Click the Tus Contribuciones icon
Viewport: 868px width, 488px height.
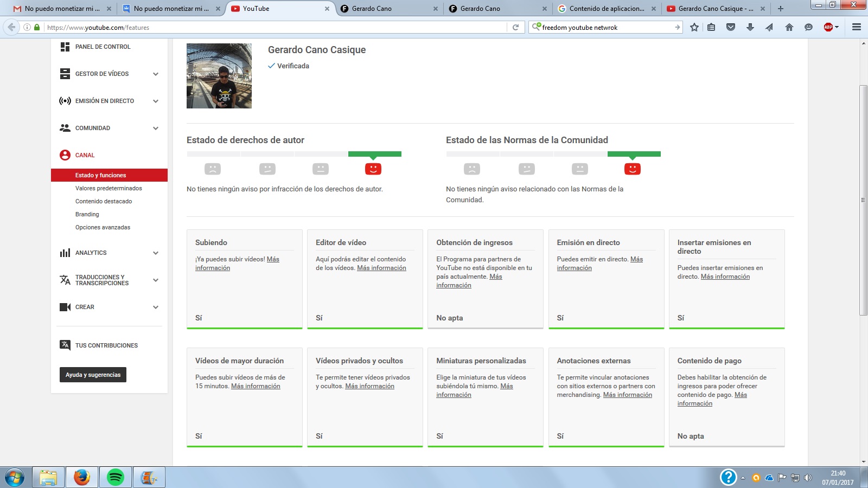pyautogui.click(x=65, y=345)
